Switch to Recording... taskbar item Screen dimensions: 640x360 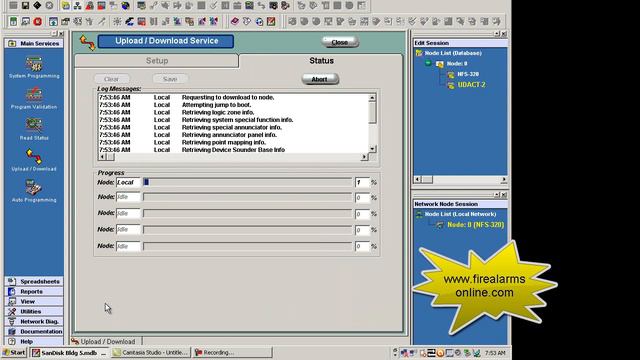pos(233,352)
